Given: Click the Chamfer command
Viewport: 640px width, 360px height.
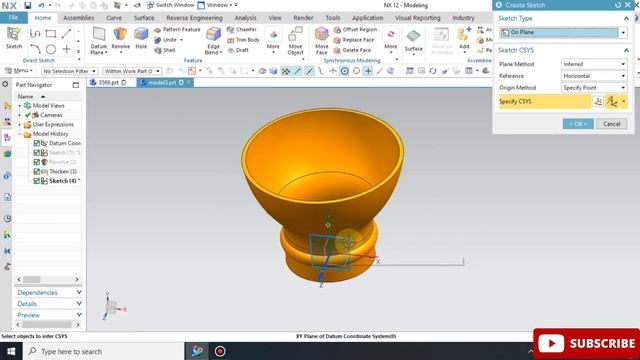Looking at the screenshot, I should click(x=242, y=29).
